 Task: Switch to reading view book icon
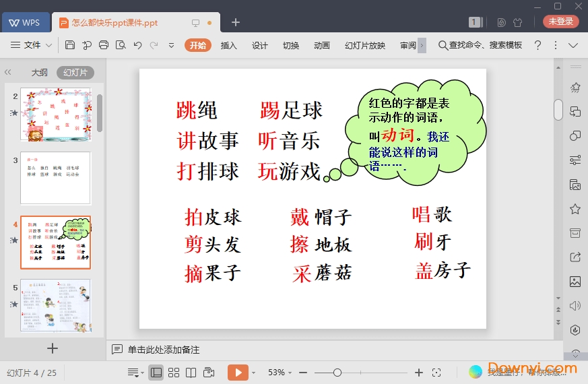pos(191,373)
